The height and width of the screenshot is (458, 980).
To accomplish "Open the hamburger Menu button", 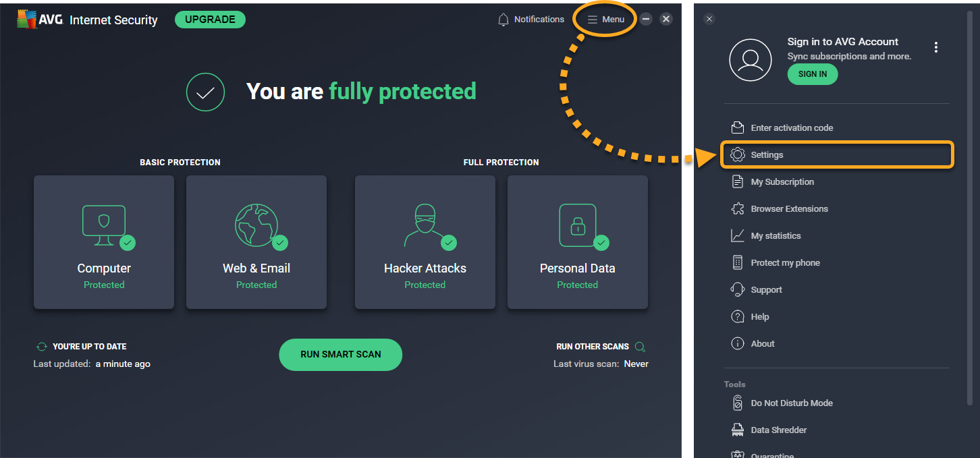I will click(606, 20).
